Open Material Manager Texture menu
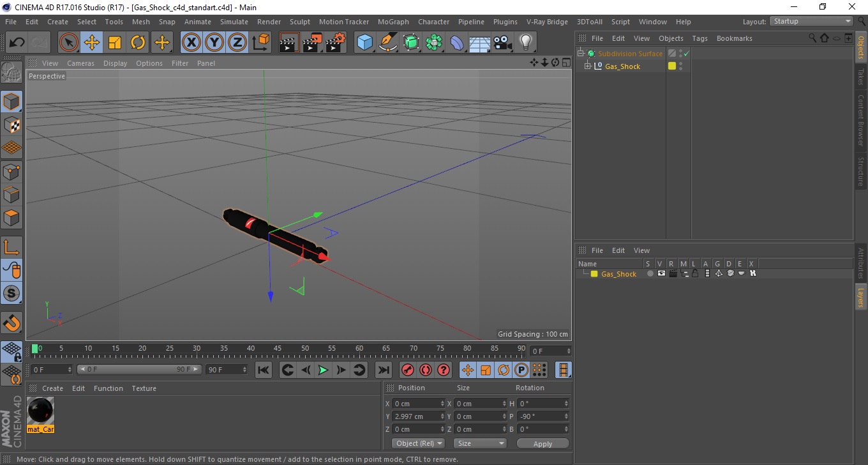Image resolution: width=868 pixels, height=465 pixels. pos(144,388)
